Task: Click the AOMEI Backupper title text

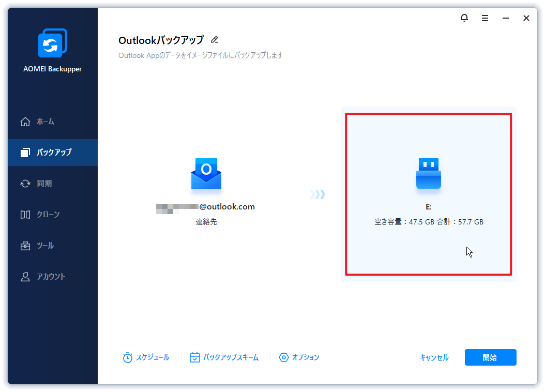Action: (53, 69)
